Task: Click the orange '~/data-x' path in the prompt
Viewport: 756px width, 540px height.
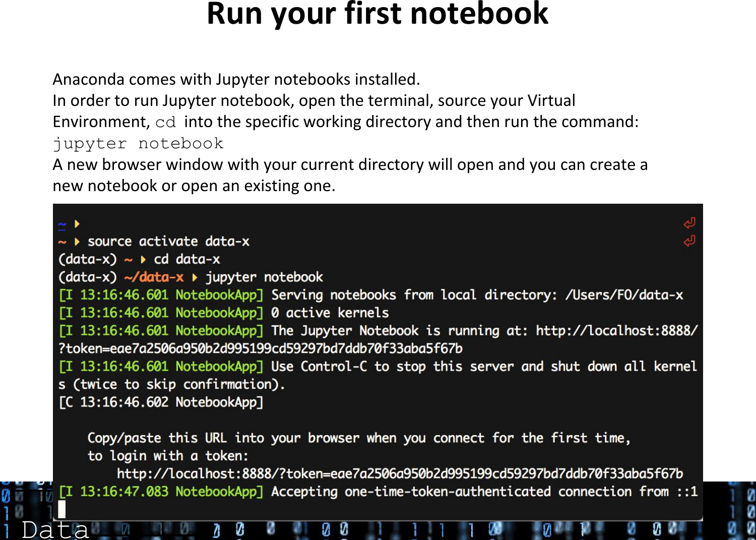Action: pos(154,277)
